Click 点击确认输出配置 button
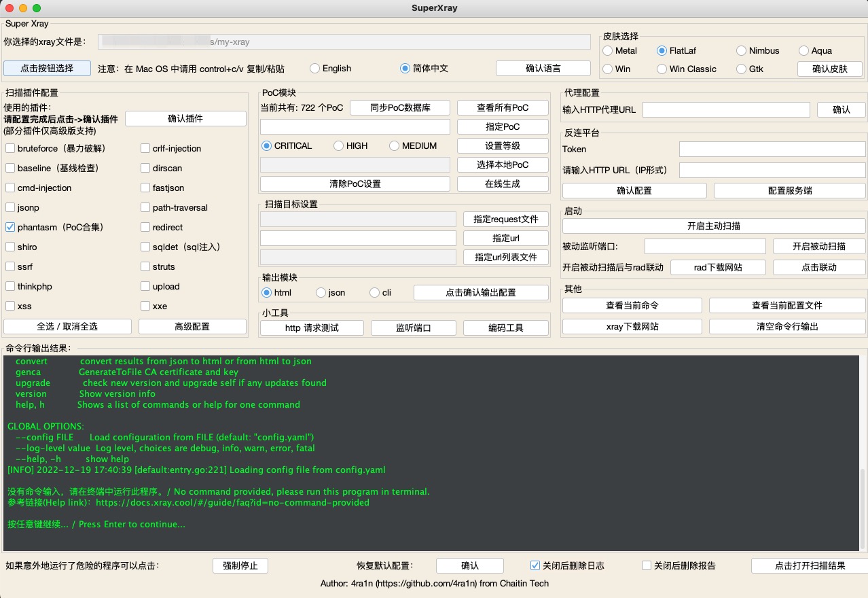 pyautogui.click(x=481, y=292)
